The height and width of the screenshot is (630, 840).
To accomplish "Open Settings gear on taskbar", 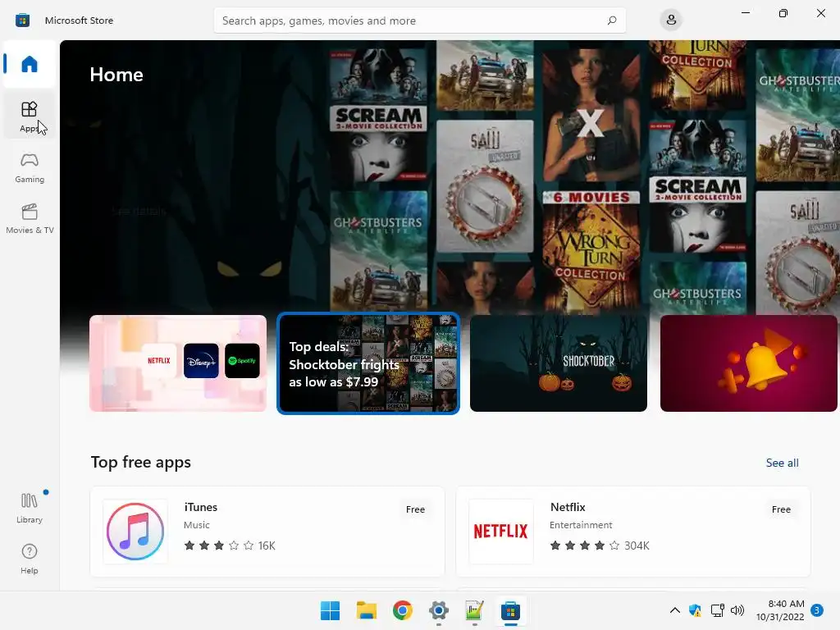I will coord(439,610).
